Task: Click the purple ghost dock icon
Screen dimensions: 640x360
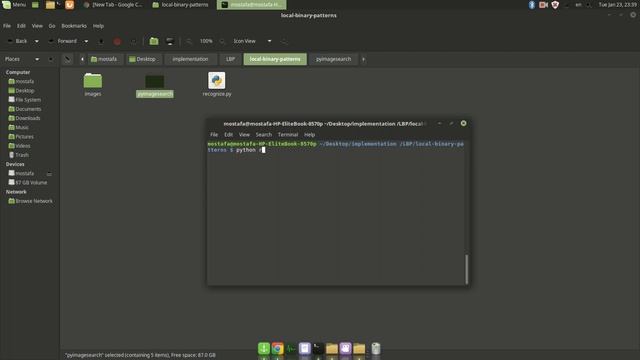Action: coord(345,348)
